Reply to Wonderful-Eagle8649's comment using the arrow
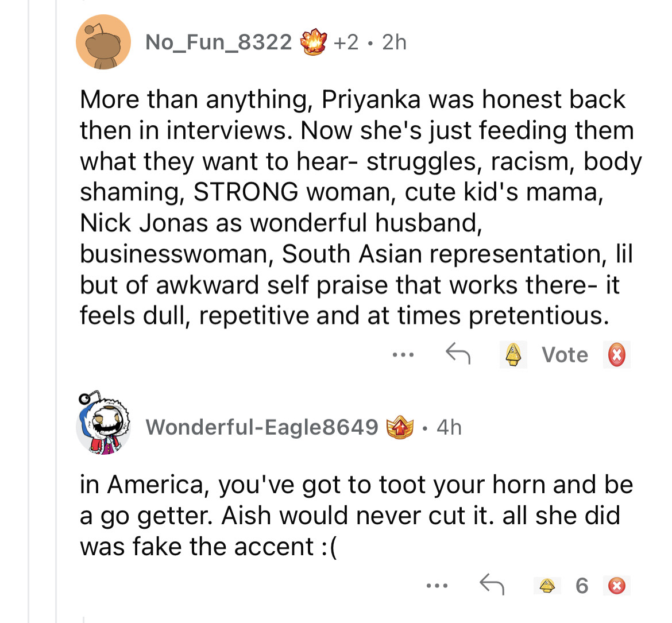The height and width of the screenshot is (623, 672). point(491,585)
